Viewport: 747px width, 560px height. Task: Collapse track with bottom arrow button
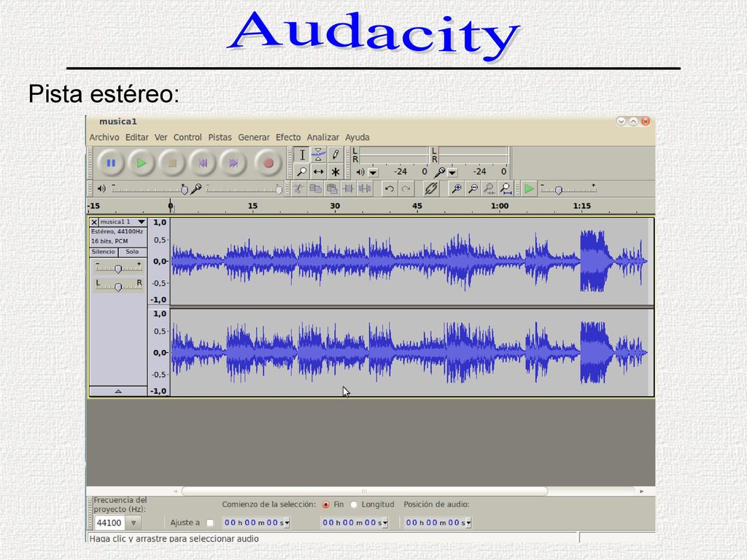[118, 392]
